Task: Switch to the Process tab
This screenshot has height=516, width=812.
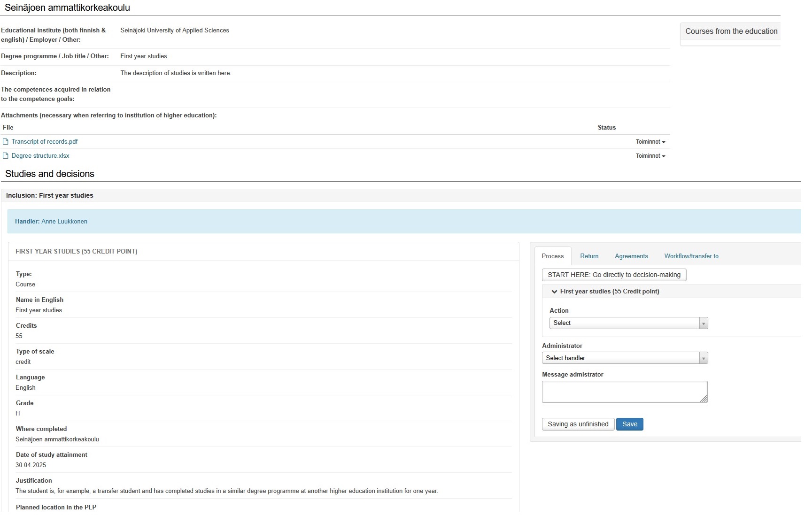Action: click(552, 256)
